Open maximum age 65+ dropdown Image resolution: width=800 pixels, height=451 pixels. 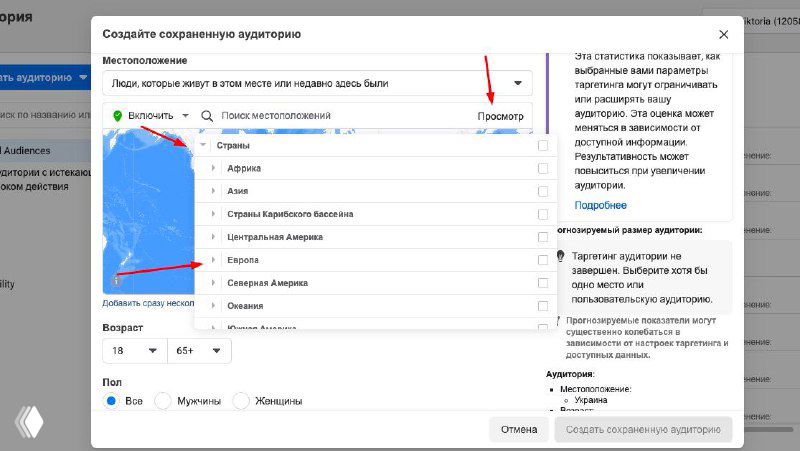click(199, 350)
